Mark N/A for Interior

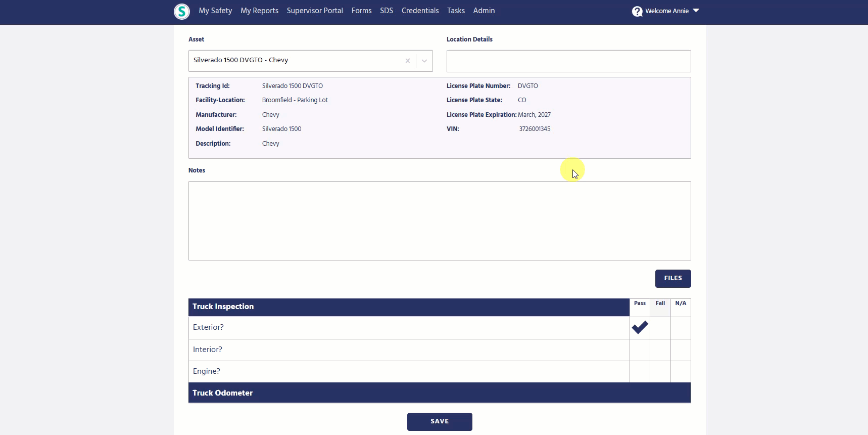[681, 350]
